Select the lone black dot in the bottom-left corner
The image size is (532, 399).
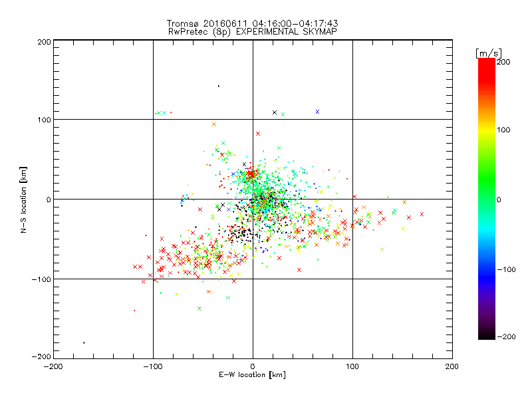coord(84,342)
